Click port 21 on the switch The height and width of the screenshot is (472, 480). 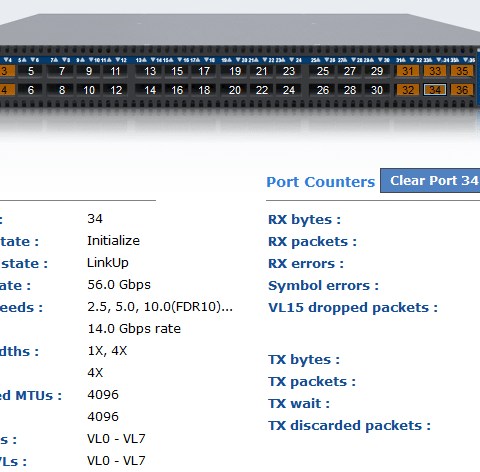point(262,71)
